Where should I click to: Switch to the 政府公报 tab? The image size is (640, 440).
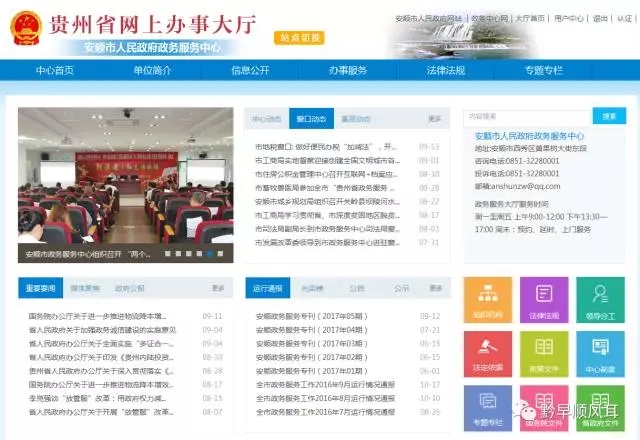(130, 288)
